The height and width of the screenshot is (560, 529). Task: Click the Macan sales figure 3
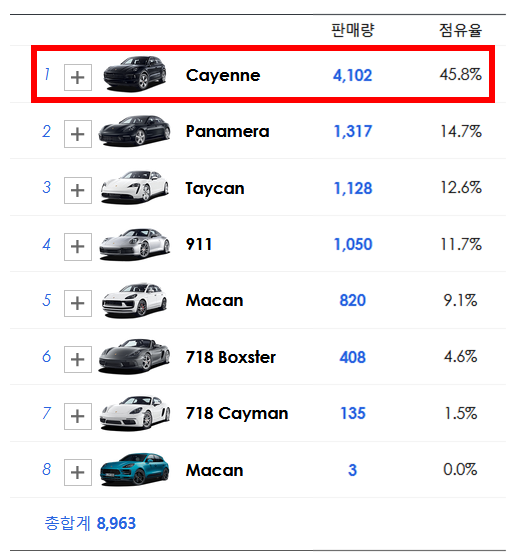[353, 470]
